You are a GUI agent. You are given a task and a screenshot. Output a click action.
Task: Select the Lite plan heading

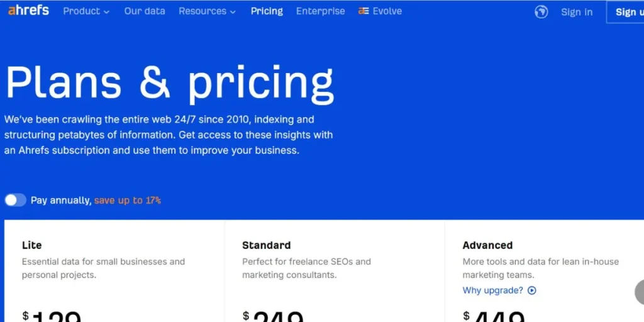pos(32,245)
